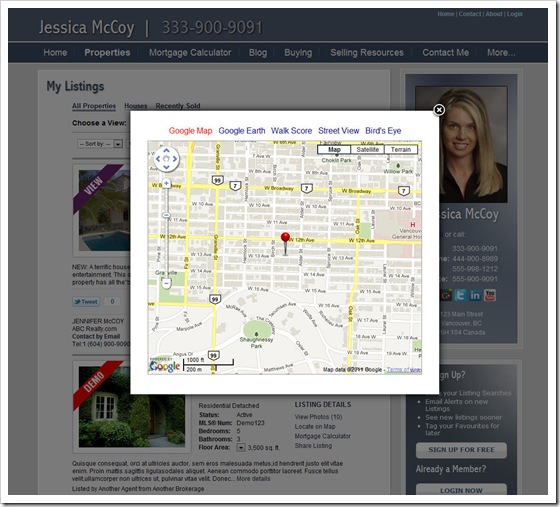Click the top-right Contact link
The height and width of the screenshot is (507, 560).
470,14
